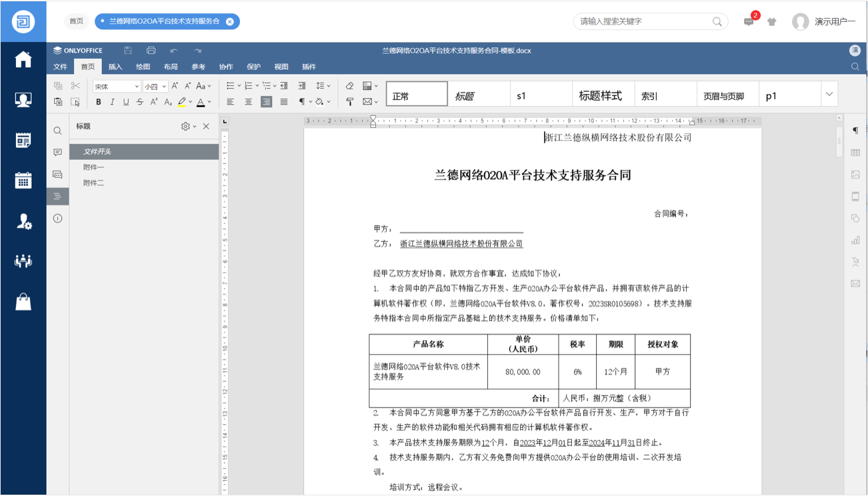
Task: Toggle Bold formatting
Action: (x=99, y=102)
